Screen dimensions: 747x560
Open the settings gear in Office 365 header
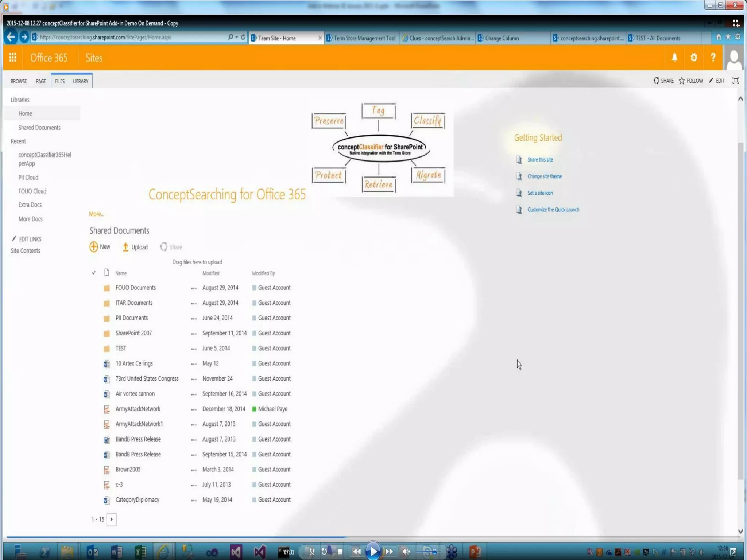pos(693,58)
